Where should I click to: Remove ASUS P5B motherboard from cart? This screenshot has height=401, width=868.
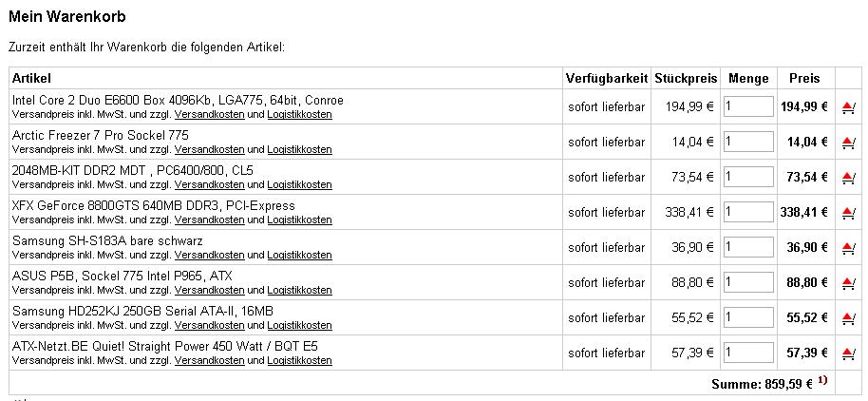pos(848,282)
